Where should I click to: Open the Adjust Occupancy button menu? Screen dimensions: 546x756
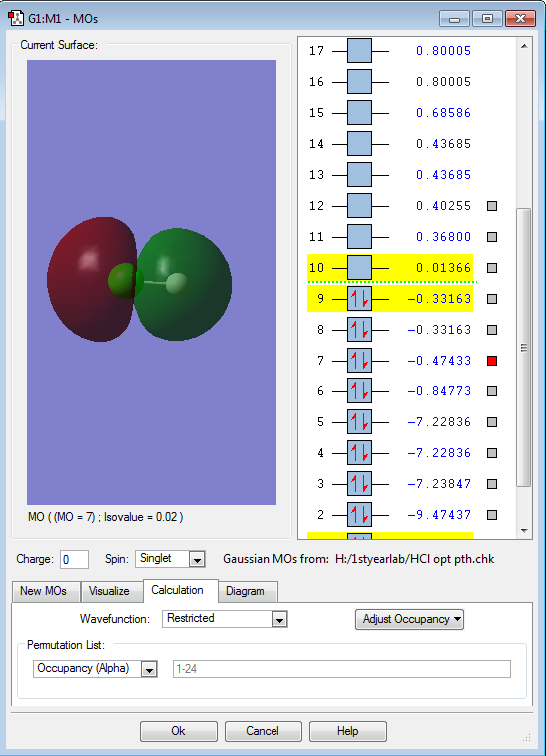(x=409, y=619)
